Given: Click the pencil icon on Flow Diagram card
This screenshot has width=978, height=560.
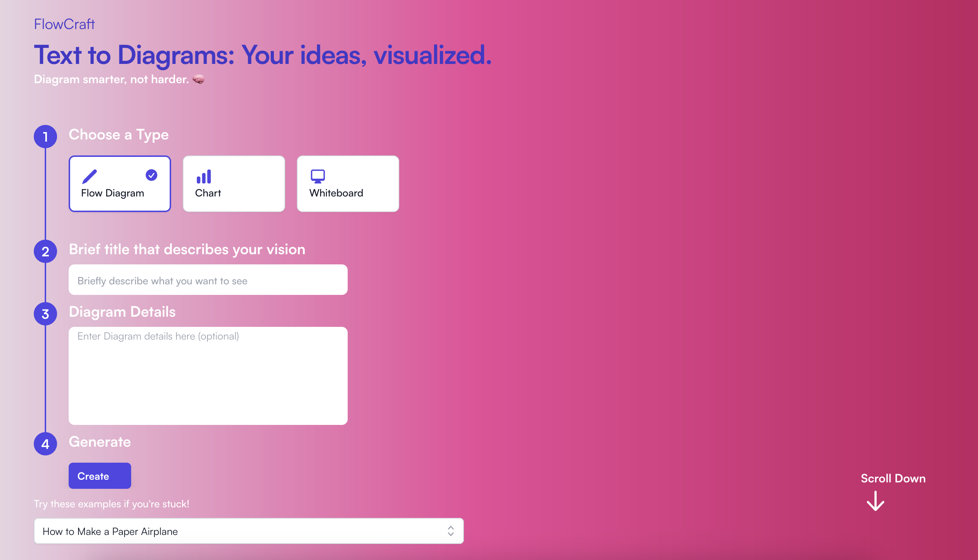Looking at the screenshot, I should pyautogui.click(x=89, y=176).
